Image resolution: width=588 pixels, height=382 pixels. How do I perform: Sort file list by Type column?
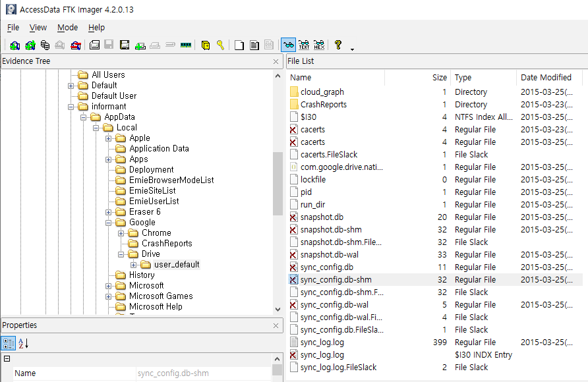[x=484, y=78]
